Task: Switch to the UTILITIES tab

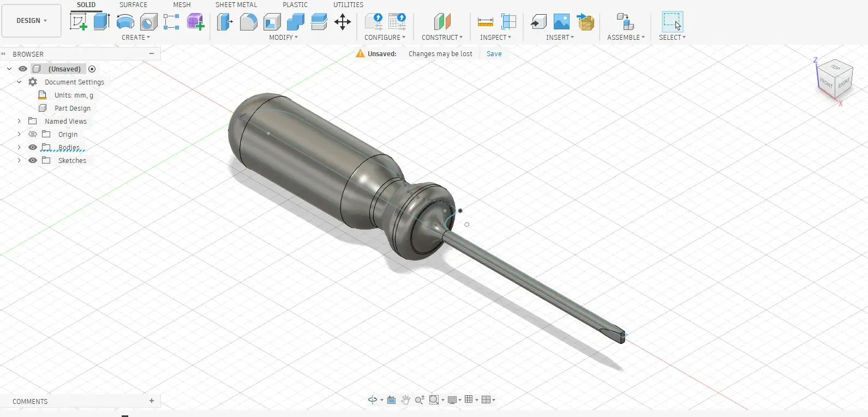Action: 349,5
